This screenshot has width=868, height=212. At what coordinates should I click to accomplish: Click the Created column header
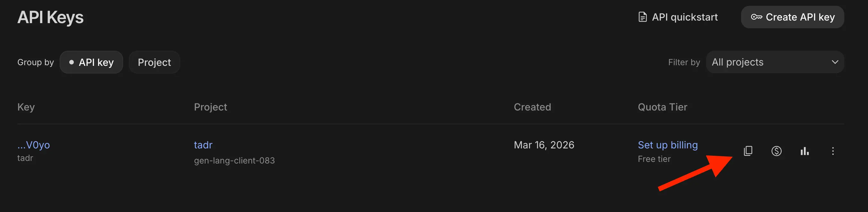click(532, 107)
